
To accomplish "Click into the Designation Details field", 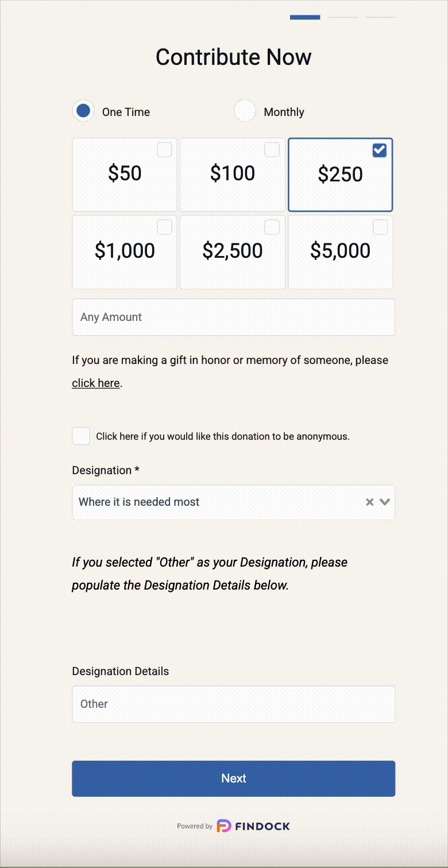I will pos(233,704).
